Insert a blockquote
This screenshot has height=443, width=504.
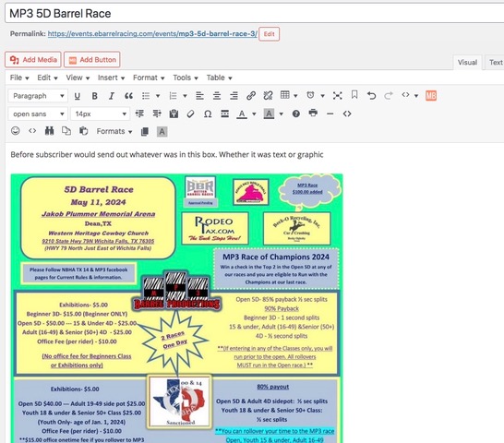coord(128,96)
